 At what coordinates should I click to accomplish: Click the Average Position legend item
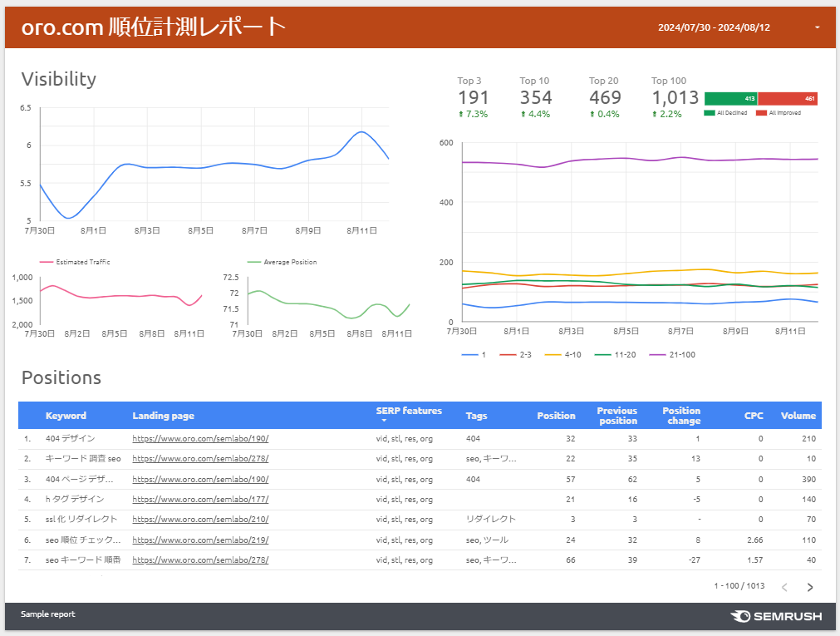[x=282, y=262]
